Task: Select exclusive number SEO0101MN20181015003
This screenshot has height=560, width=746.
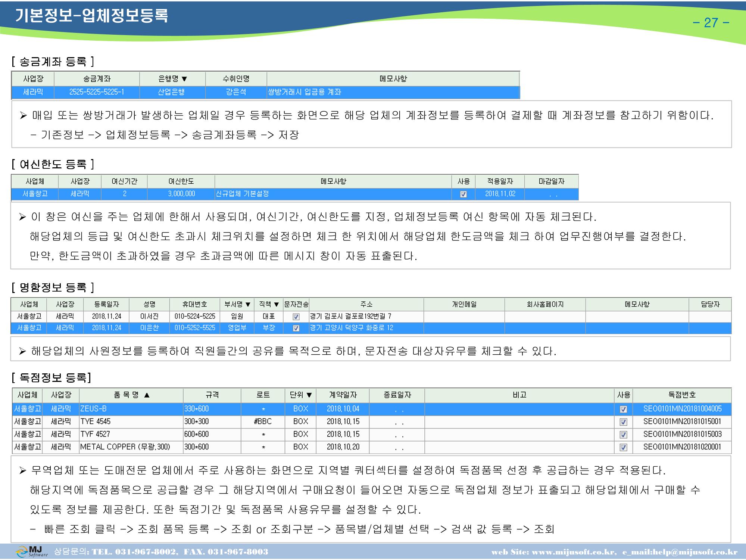Action: tap(682, 435)
